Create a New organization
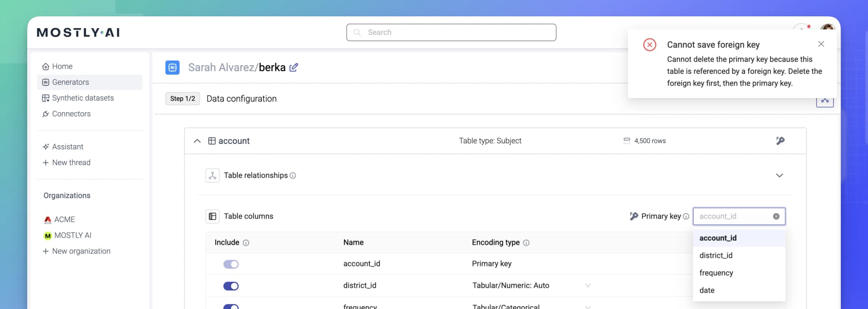Image resolution: width=868 pixels, height=309 pixels. click(81, 252)
